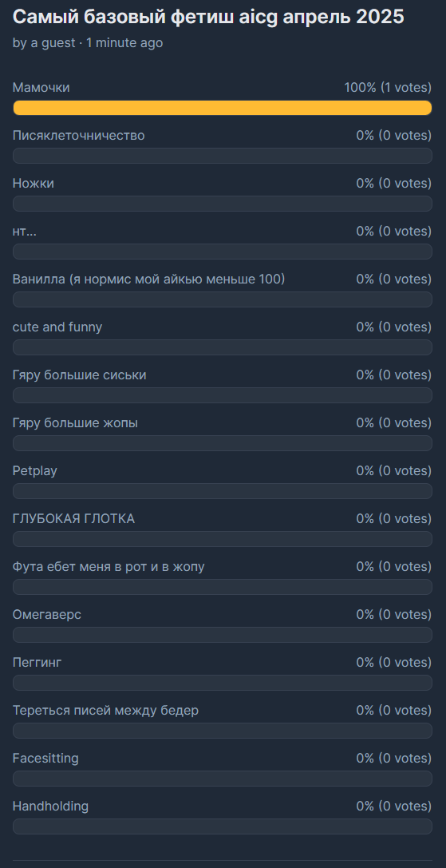
Task: Click the Petplay vote count text
Action: coord(393,470)
